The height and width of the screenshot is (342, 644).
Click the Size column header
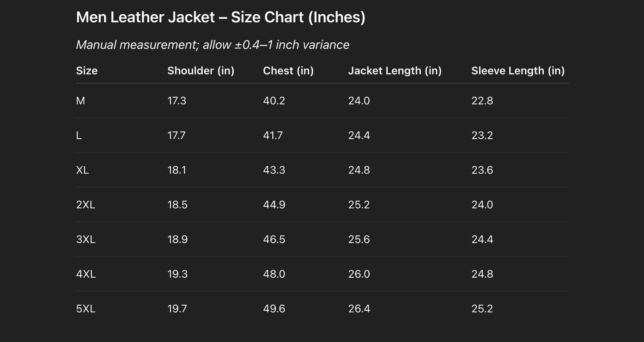[87, 71]
